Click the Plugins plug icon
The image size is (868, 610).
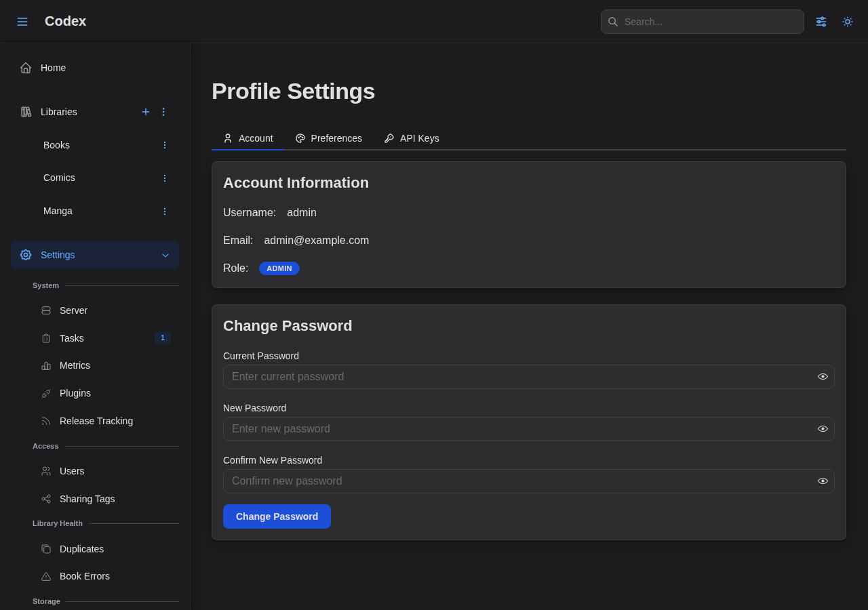tap(46, 393)
